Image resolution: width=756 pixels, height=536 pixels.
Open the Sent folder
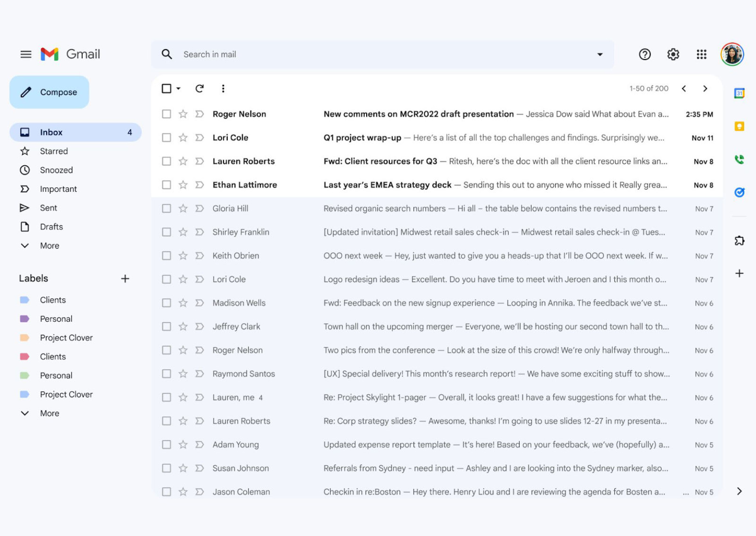click(x=48, y=208)
